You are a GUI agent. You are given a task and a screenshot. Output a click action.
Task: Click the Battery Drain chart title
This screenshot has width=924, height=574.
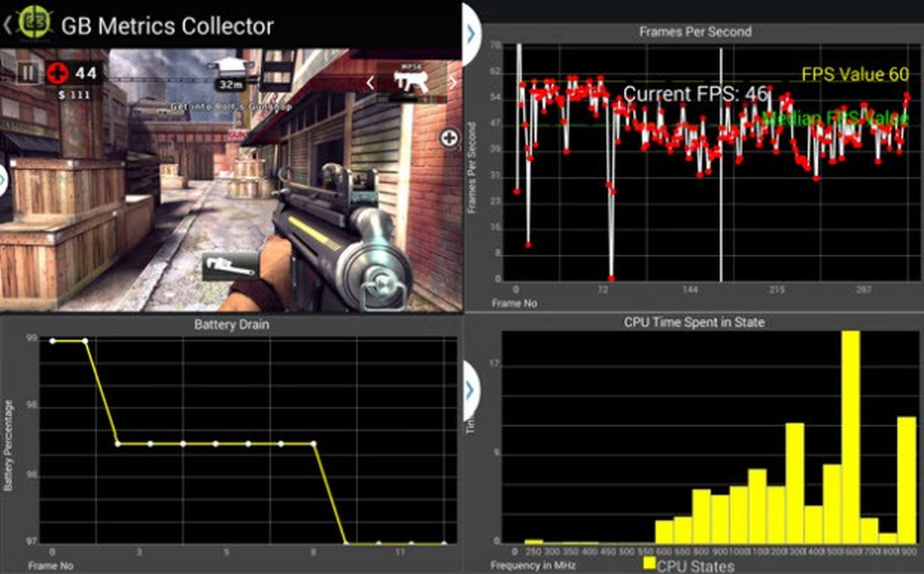tap(232, 324)
